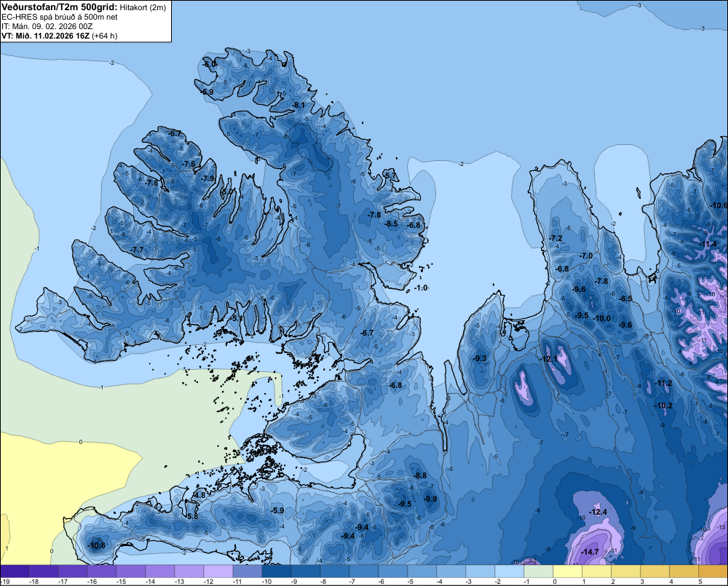This screenshot has height=586, width=728.
Task: Click the -8.8 temperature value
Action: [x=420, y=475]
